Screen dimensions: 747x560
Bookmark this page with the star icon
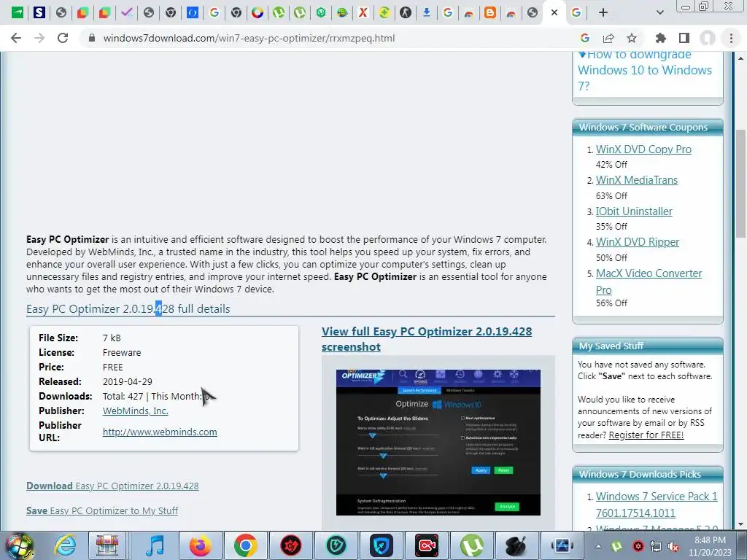632,38
